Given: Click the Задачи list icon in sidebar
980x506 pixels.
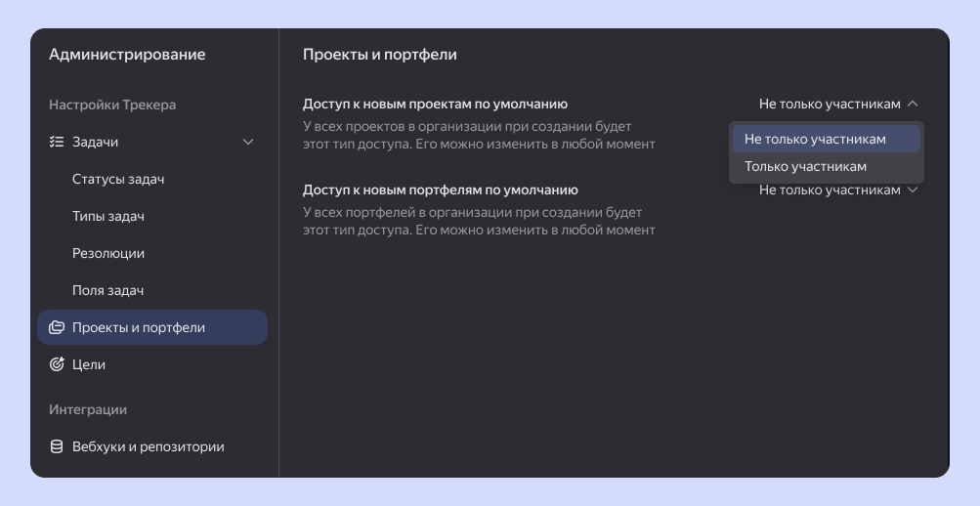Looking at the screenshot, I should click(57, 142).
